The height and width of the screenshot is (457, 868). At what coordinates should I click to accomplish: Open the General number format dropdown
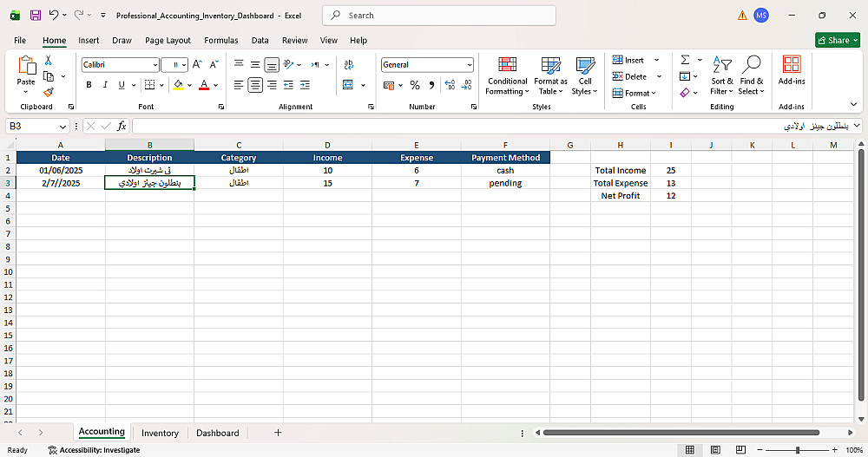coord(470,65)
